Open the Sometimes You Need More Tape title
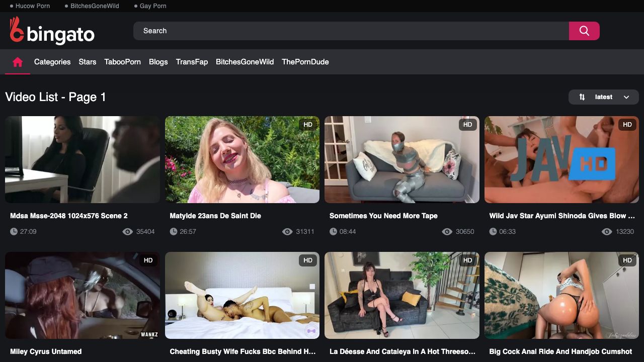The width and height of the screenshot is (644, 362). 383,216
